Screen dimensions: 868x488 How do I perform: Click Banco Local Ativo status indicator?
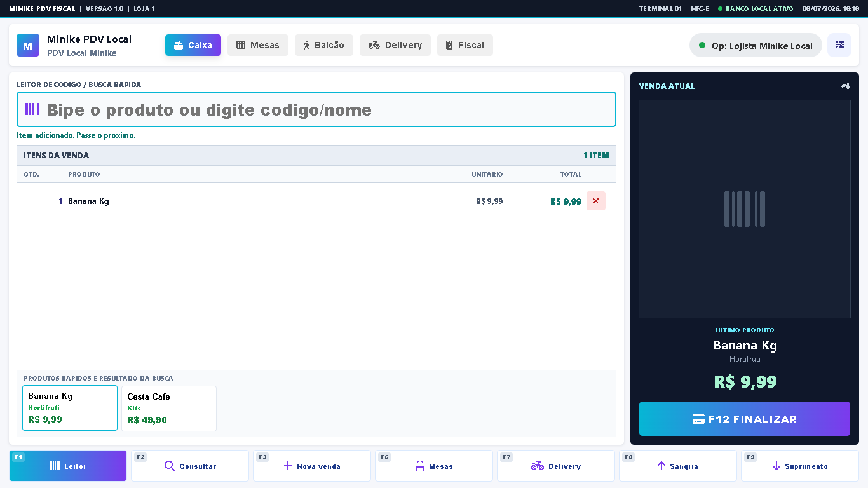coord(756,9)
